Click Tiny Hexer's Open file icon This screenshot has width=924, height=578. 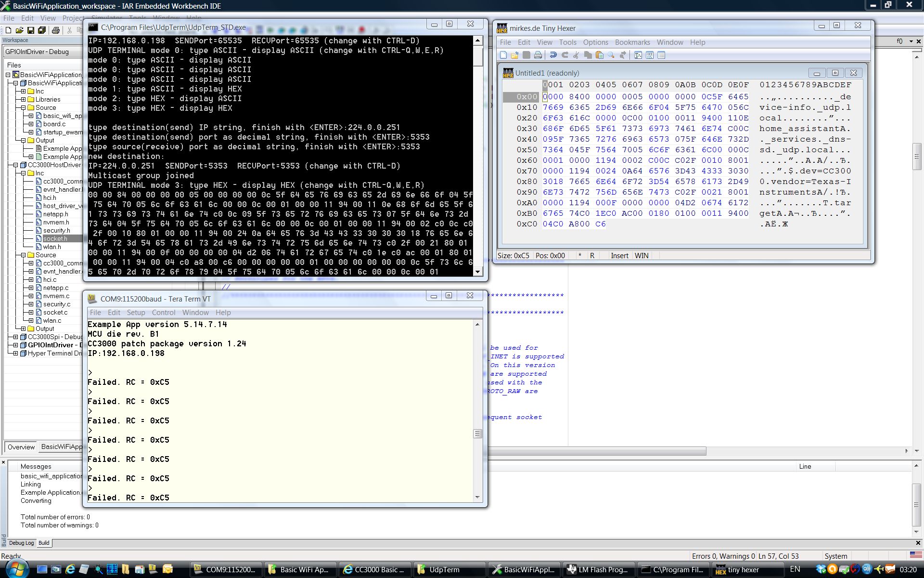click(x=514, y=55)
